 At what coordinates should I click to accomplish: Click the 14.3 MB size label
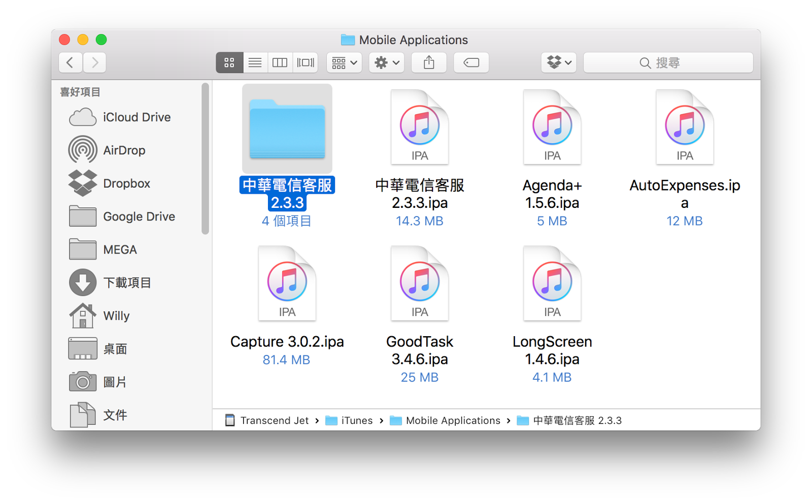click(420, 221)
